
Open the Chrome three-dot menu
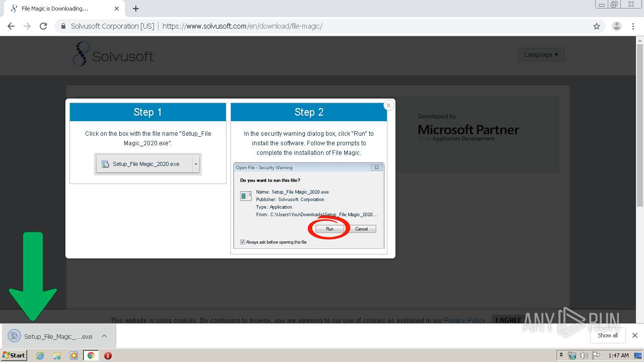(633, 26)
